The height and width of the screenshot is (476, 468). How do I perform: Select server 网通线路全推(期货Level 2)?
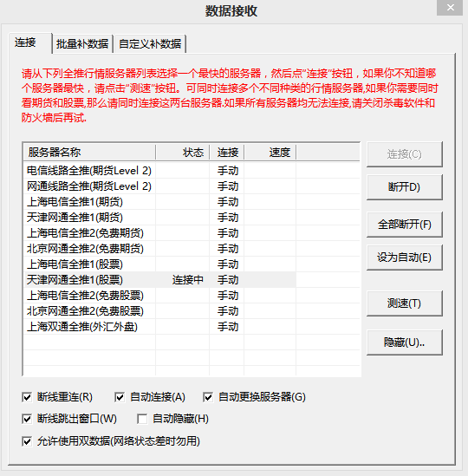pyautogui.click(x=89, y=186)
